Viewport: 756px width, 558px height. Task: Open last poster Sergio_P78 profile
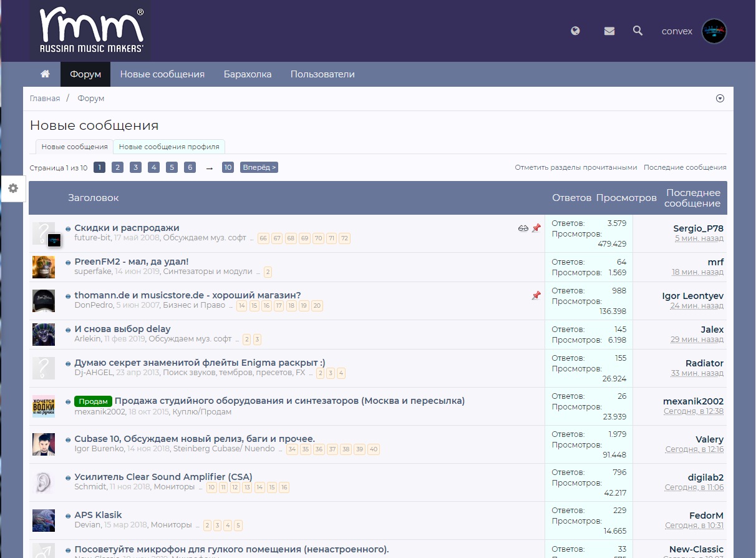pos(698,228)
